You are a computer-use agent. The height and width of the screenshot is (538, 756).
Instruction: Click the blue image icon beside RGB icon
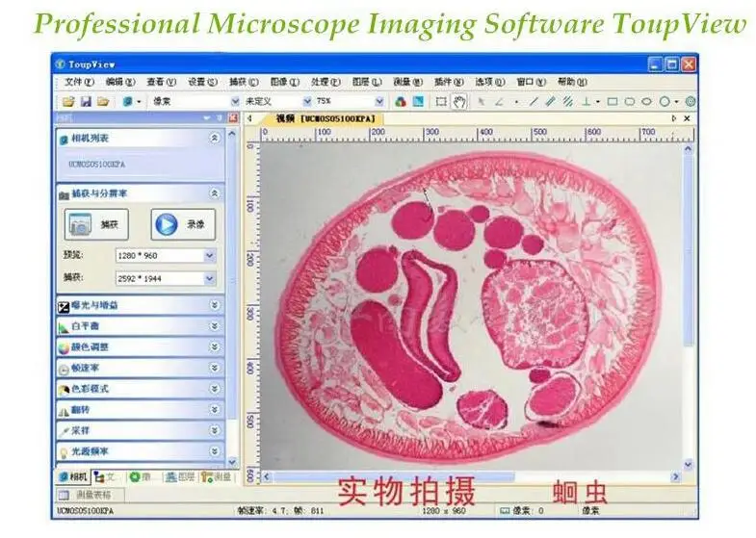point(418,102)
